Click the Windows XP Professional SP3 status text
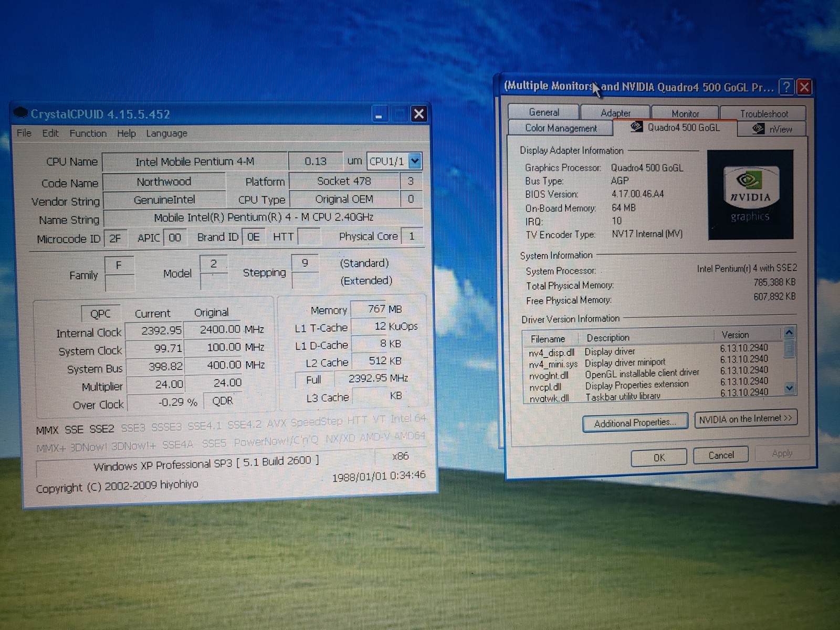Viewport: 840px width, 630px height. (x=206, y=464)
